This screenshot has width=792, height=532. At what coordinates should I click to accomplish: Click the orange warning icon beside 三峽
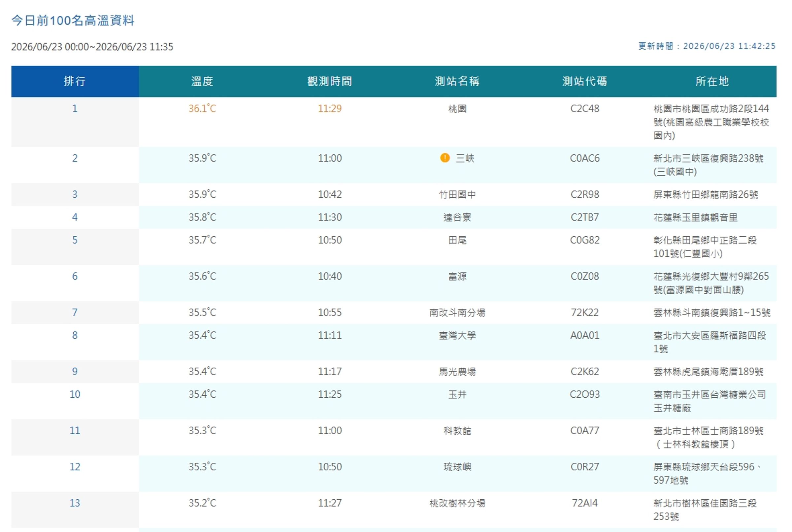(x=445, y=158)
